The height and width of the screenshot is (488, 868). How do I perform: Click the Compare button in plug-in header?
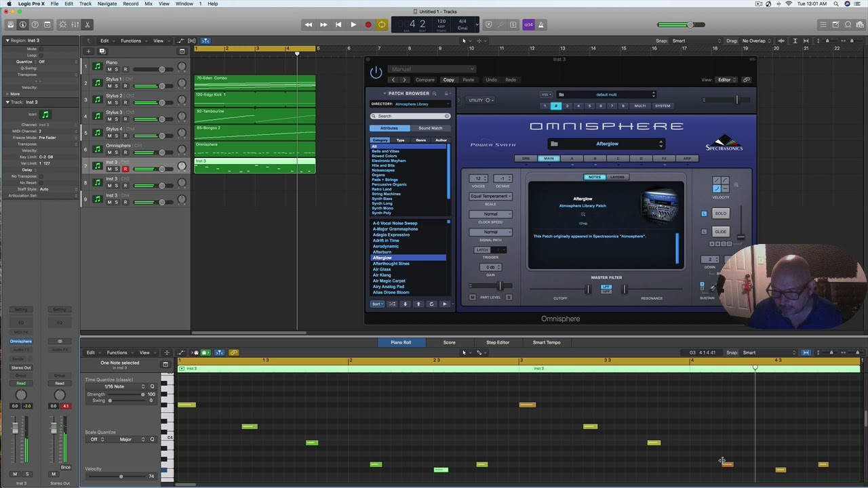point(425,80)
